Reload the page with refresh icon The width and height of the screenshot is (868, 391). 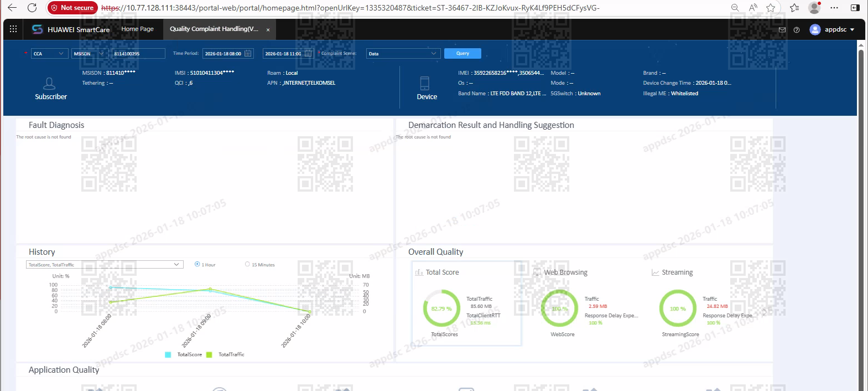tap(32, 8)
